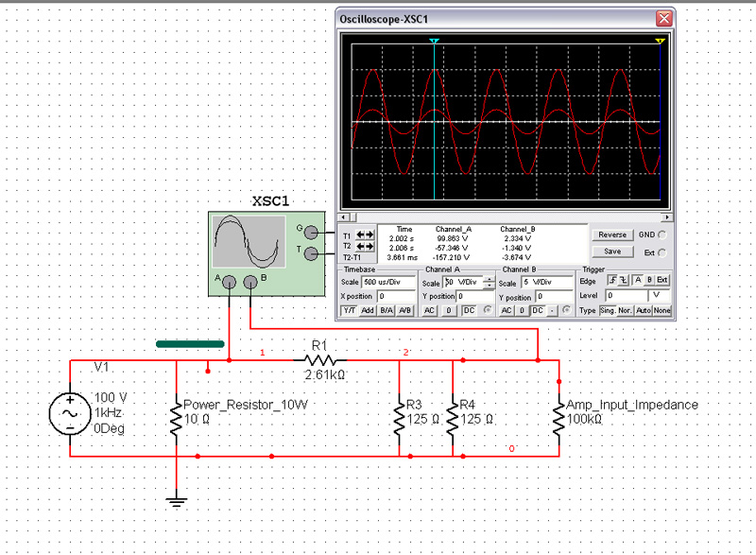Toggle Add display mode
Viewport: 756px width, 555px height.
click(x=368, y=310)
